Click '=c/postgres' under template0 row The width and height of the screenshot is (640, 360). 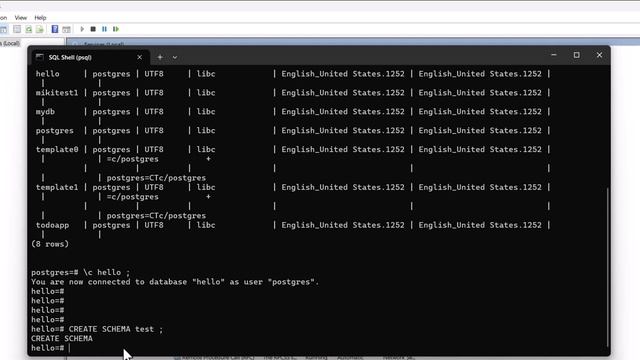coord(133,159)
